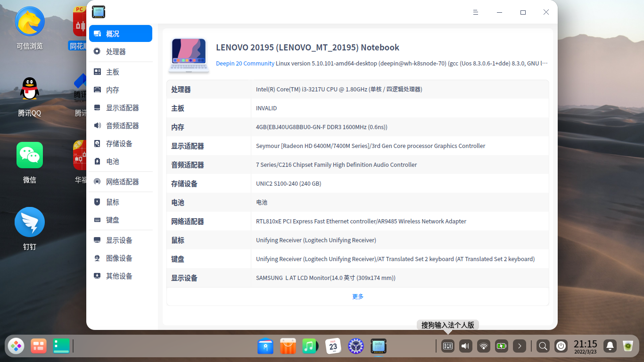Screen dimensions: 644x362
Task: Click the device manager icon in the dock
Action: 379,346
